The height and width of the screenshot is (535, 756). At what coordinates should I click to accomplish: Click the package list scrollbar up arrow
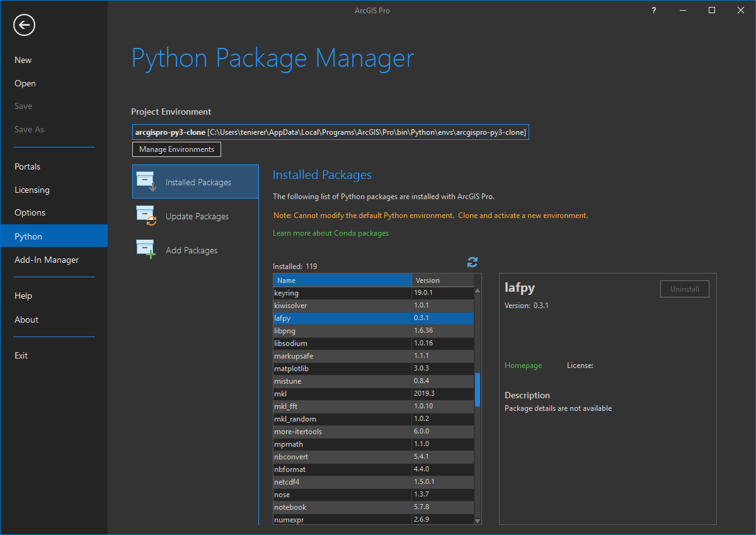[x=478, y=291]
